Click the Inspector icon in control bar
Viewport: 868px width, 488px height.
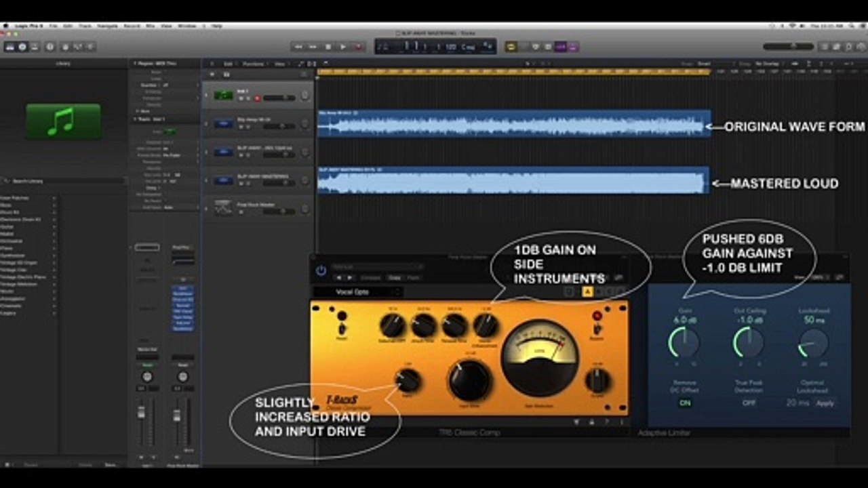tap(22, 47)
